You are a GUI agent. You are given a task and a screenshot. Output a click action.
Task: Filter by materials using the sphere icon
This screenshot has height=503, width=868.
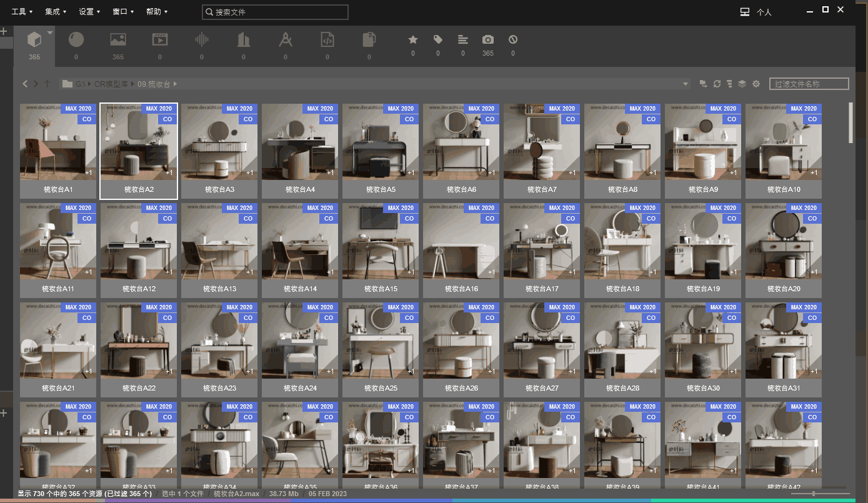coord(76,40)
